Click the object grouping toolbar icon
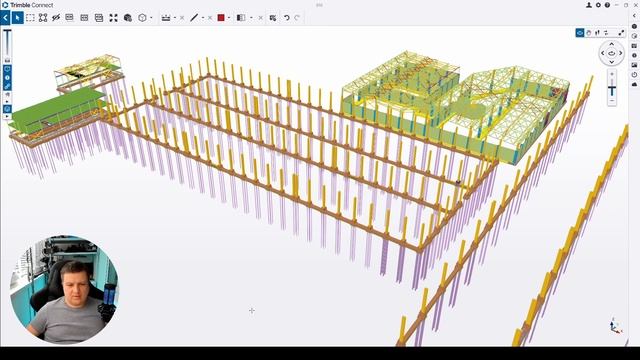The width and height of the screenshot is (640, 360). point(273,18)
